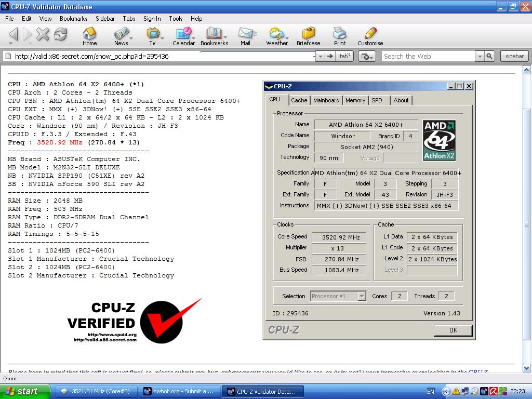This screenshot has height=399, width=532.
Task: Open the Tabs menu
Action: pos(129,19)
